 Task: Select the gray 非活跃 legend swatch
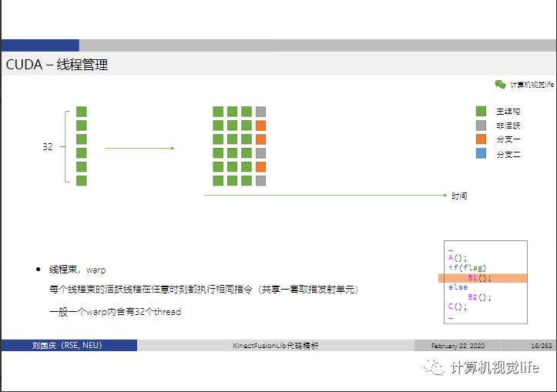[481, 126]
